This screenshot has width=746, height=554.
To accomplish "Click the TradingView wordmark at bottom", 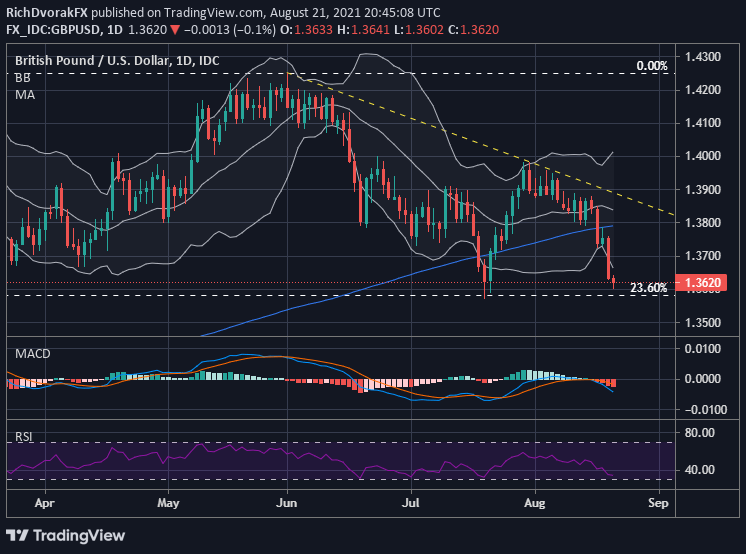I will [79, 535].
